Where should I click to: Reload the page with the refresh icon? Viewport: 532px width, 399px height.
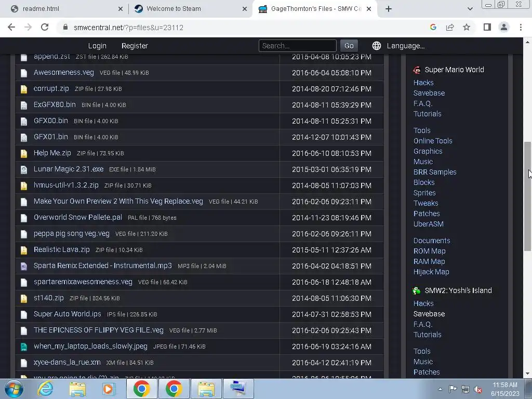point(45,27)
